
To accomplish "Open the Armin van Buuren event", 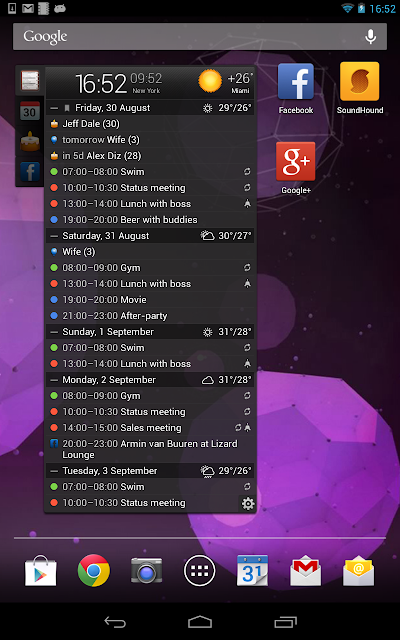I will pos(150,449).
